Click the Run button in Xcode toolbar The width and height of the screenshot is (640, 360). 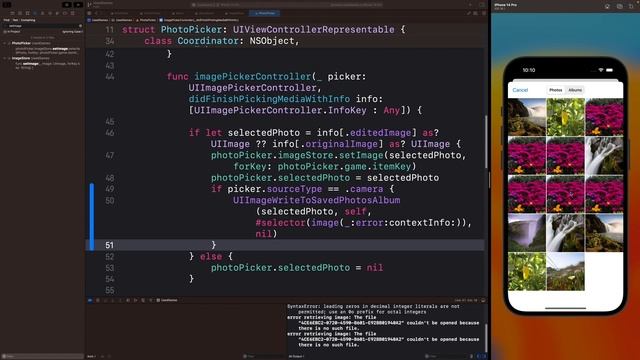pyautogui.click(x=78, y=4)
